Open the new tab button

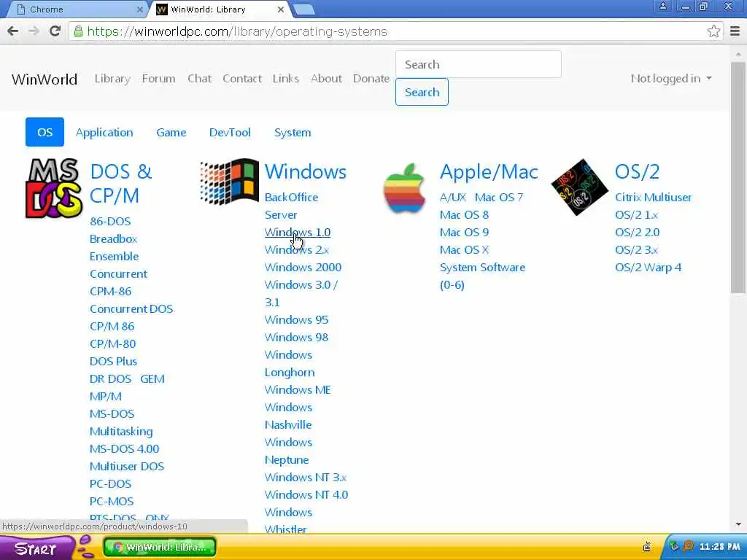[303, 9]
